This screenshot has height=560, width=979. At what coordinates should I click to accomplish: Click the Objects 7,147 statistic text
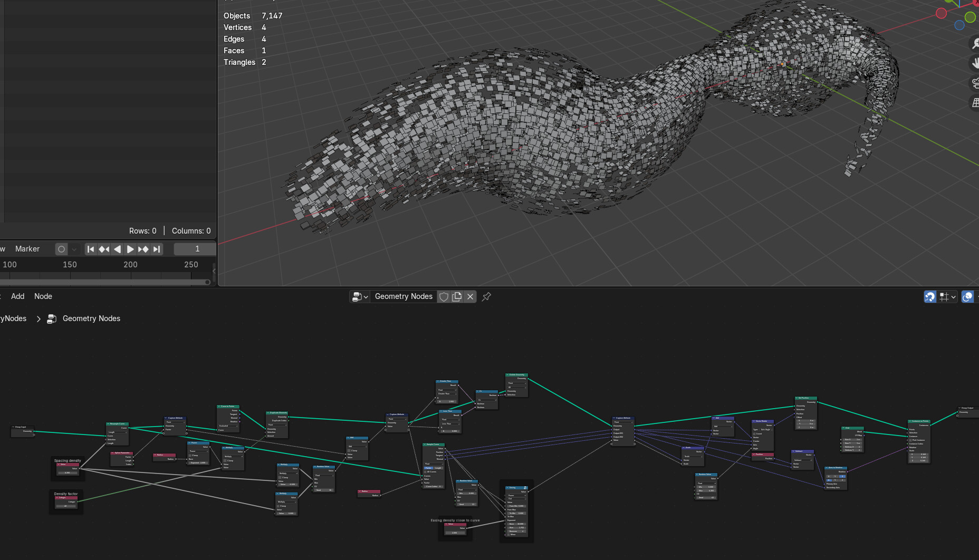pos(253,16)
